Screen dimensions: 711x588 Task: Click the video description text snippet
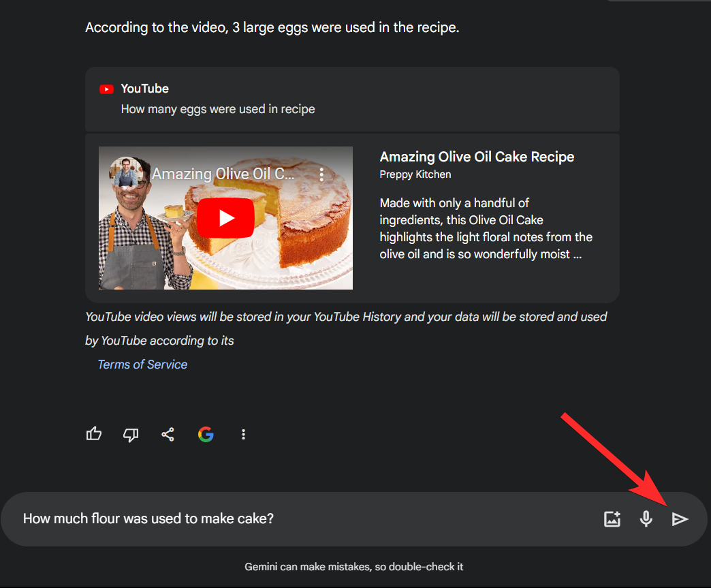coord(486,229)
